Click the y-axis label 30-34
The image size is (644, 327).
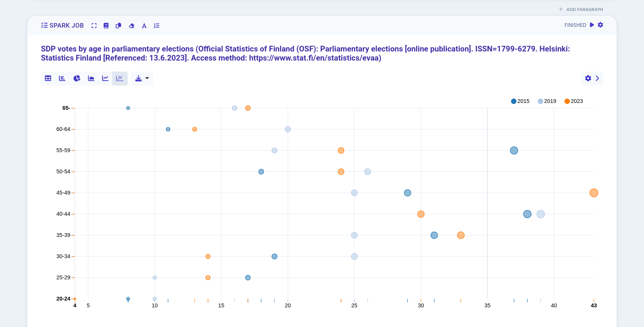(63, 256)
